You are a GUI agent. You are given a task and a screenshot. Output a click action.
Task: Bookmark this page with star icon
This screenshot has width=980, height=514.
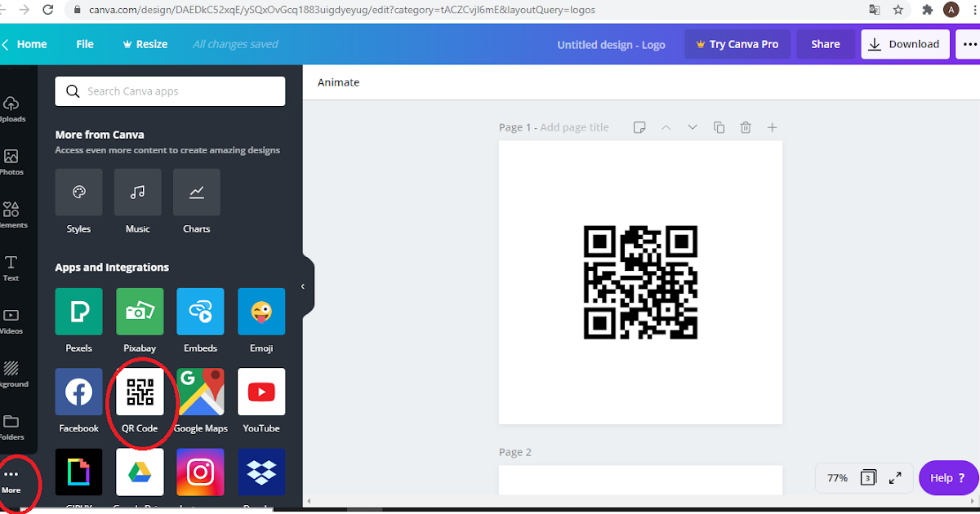(x=898, y=10)
